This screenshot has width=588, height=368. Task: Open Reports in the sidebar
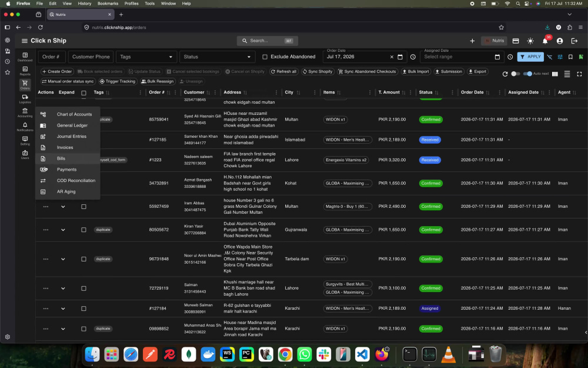[x=25, y=71]
